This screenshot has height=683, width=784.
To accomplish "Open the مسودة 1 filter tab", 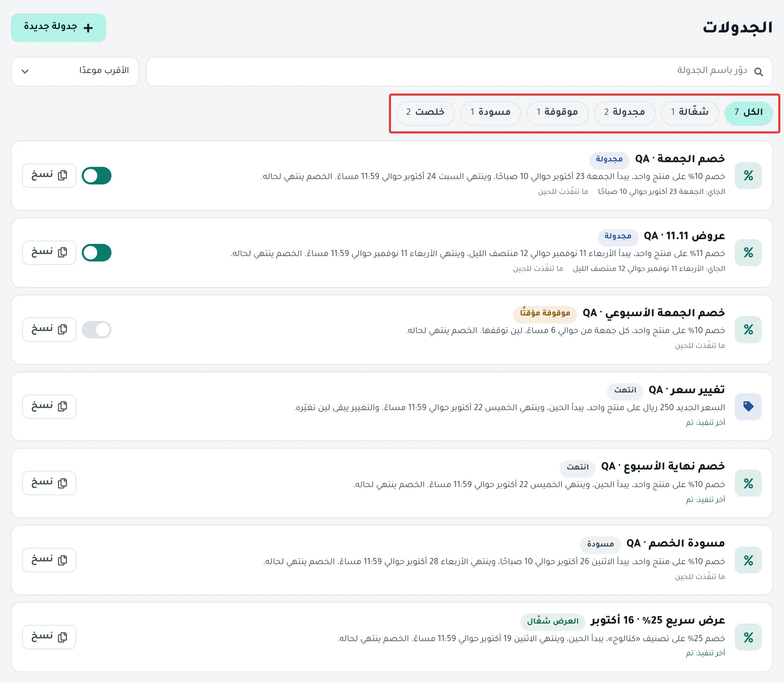I will (490, 113).
